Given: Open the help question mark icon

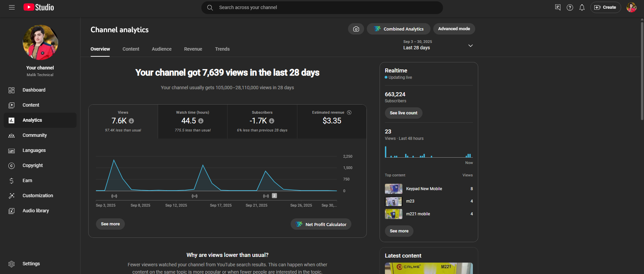Looking at the screenshot, I should pyautogui.click(x=570, y=7).
